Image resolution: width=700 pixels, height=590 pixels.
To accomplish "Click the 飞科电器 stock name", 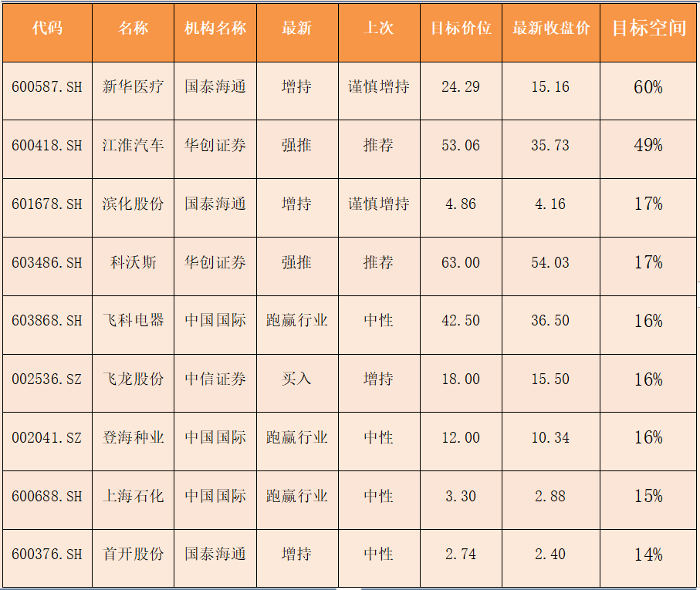I will point(134,320).
